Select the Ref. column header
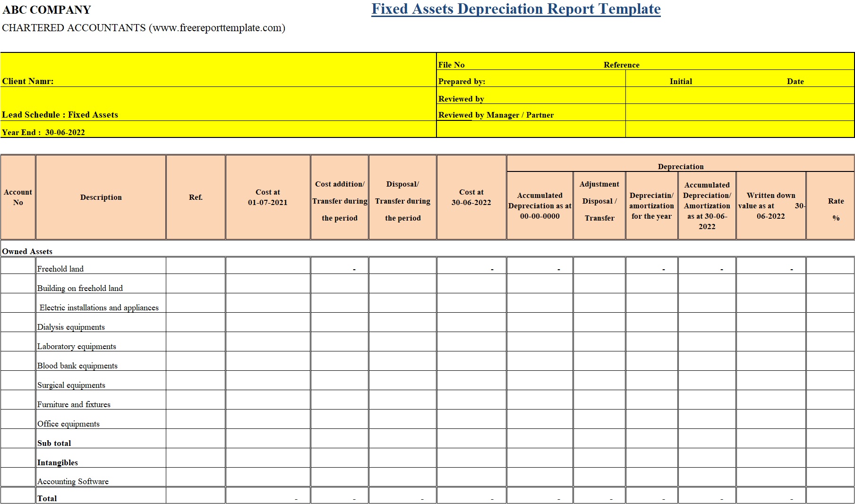The height and width of the screenshot is (504, 855). pyautogui.click(x=196, y=197)
